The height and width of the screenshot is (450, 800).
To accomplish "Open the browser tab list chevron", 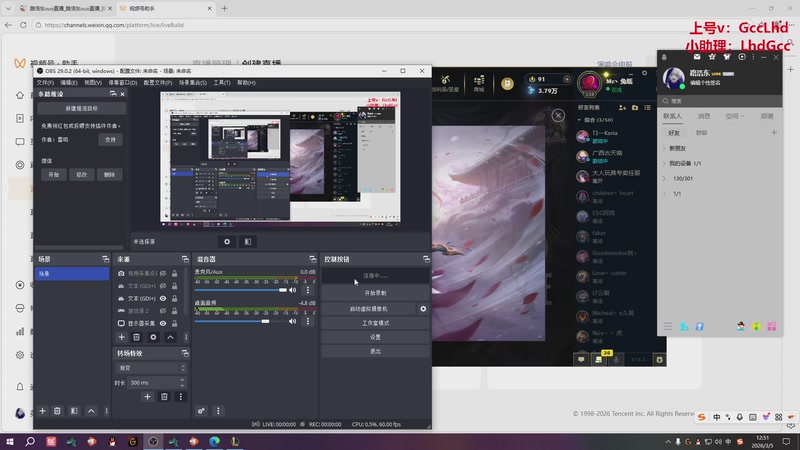I will pyautogui.click(x=8, y=9).
